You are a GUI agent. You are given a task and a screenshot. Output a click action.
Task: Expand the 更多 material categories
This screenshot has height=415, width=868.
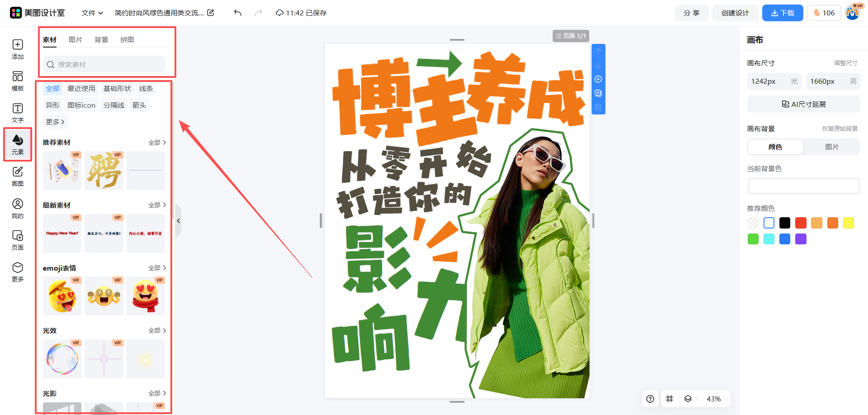point(55,122)
